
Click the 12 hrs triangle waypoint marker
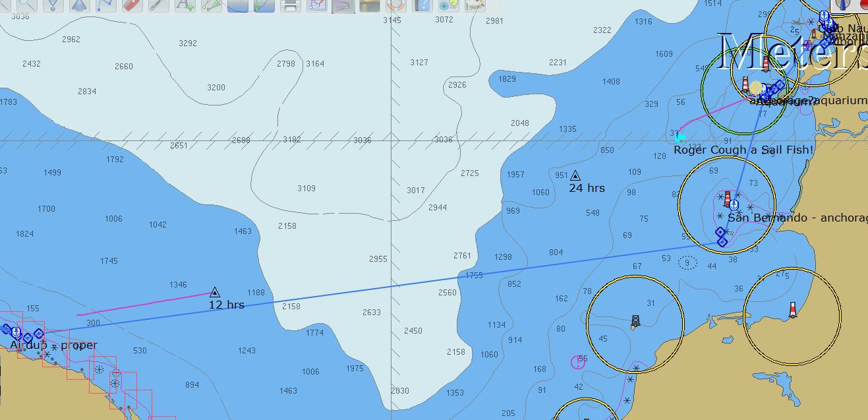point(214,292)
